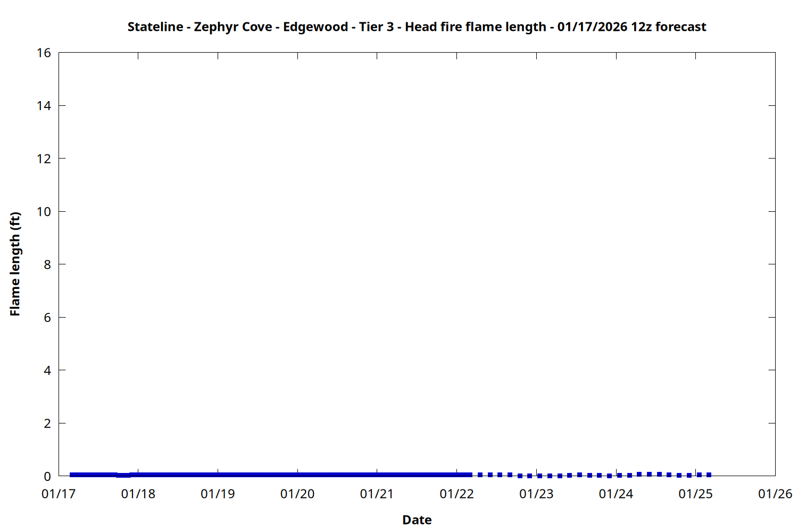Click the y-axis value 0
Image resolution: width=798 pixels, height=532 pixels.
pyautogui.click(x=47, y=476)
